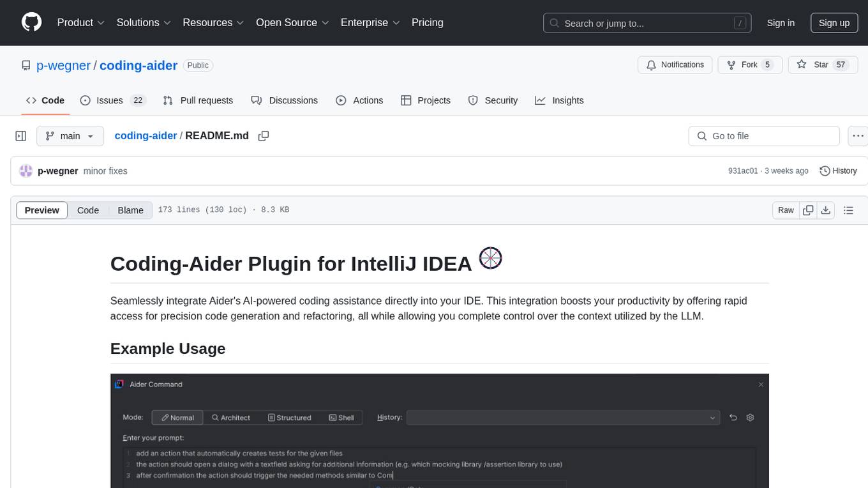Screen dimensions: 868x488
Task: Open the Projects tab
Action: point(426,100)
